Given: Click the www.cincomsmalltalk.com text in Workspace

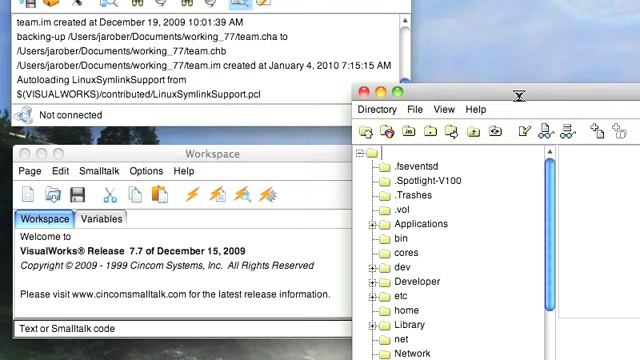Looking at the screenshot, I should coord(129,294).
